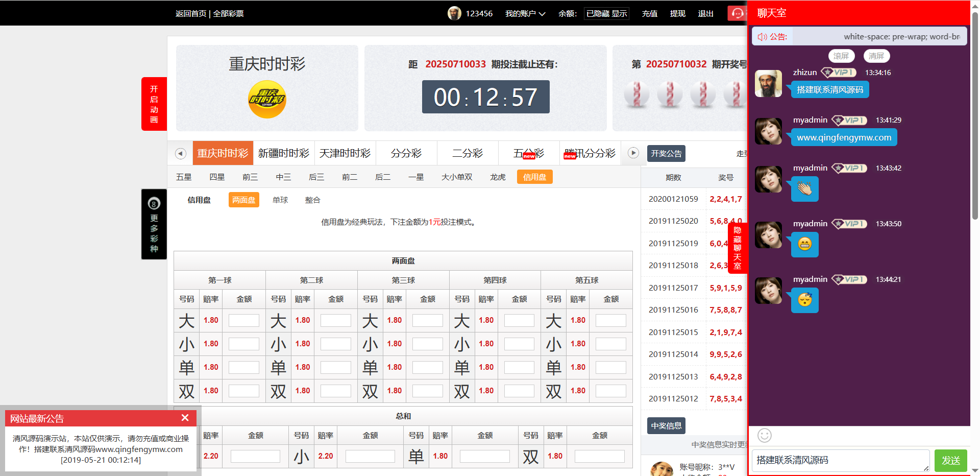This screenshot has width=980, height=476.
Task: Switch to the 新疆时时彩 tab
Action: click(284, 153)
